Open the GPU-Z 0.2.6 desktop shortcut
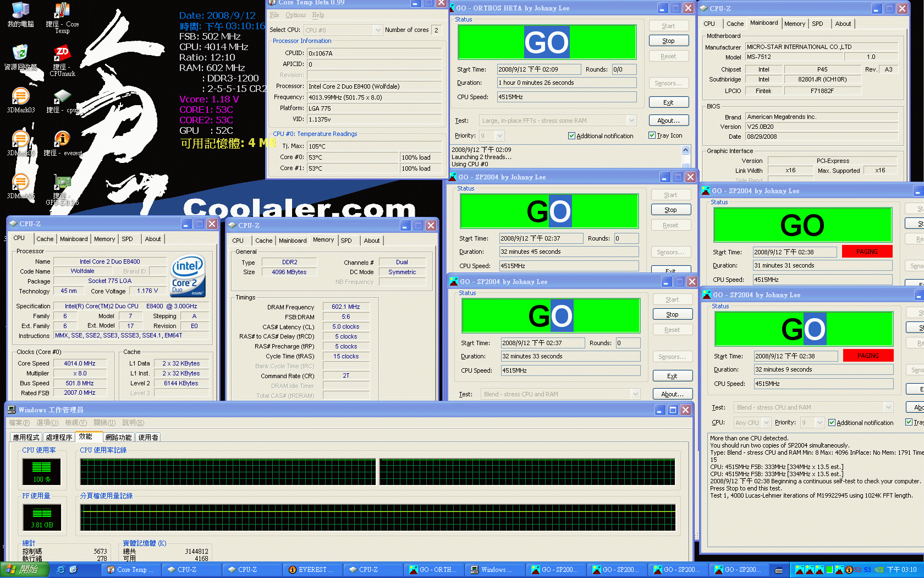Viewport: 924px width, 578px height. pos(62,190)
